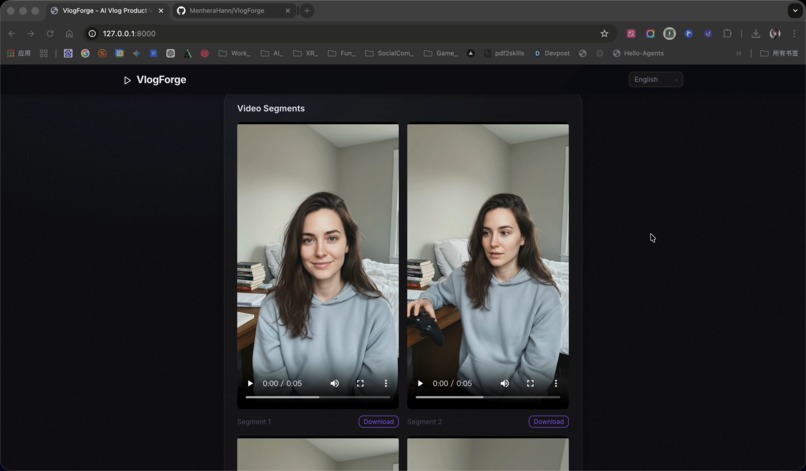This screenshot has width=806, height=471.
Task: Click the Segment 2 video thumbnail
Action: click(488, 266)
